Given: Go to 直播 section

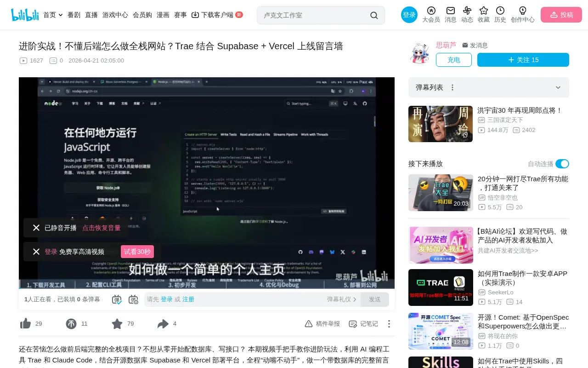Looking at the screenshot, I should (x=91, y=15).
